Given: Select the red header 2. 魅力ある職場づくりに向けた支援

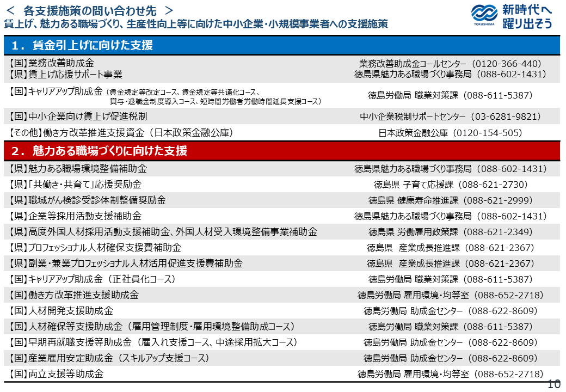Looking at the screenshot, I should coord(282,150).
